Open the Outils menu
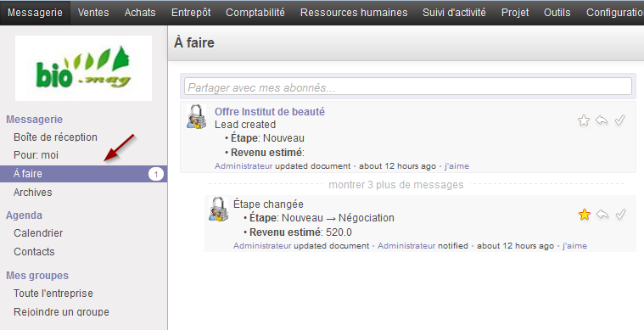644x330 pixels. [557, 13]
